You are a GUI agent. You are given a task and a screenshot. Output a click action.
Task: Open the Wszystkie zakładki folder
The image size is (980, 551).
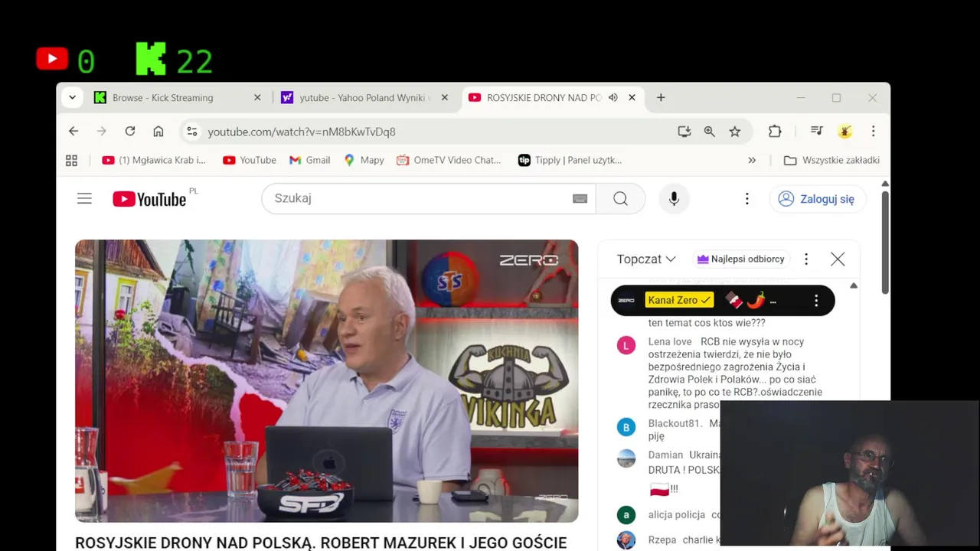831,161
